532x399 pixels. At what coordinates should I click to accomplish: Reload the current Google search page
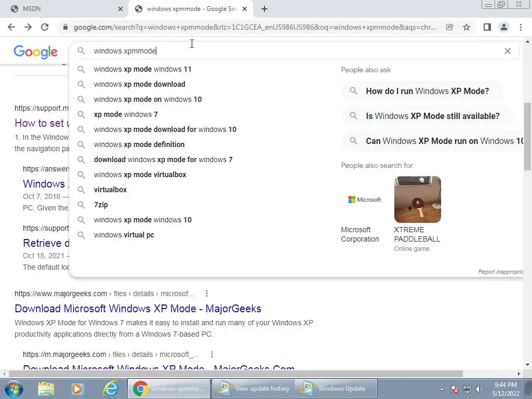pyautogui.click(x=45, y=27)
